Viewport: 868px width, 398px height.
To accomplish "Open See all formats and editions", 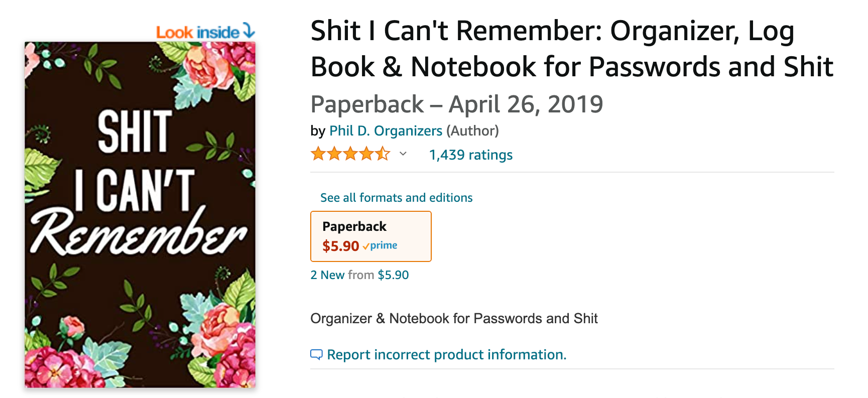I will (397, 198).
